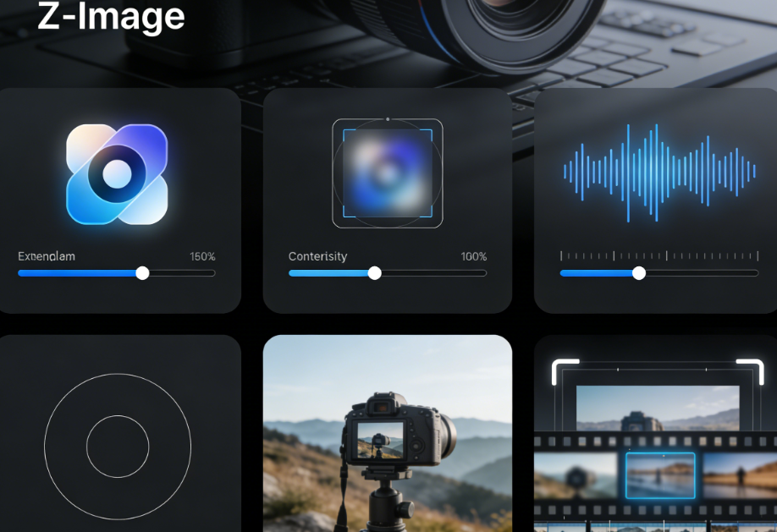Click the Z-Image title heading
This screenshot has height=532, width=777.
(111, 17)
